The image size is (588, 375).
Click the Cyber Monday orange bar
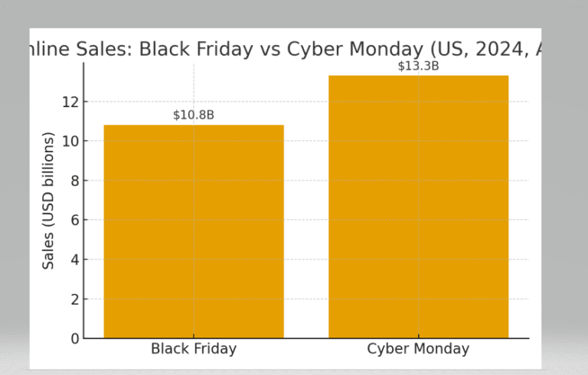419,207
